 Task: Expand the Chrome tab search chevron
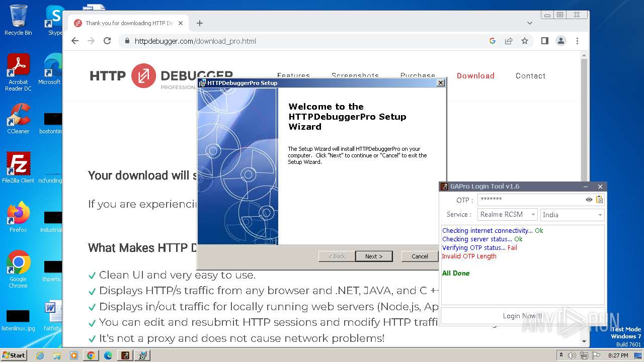point(529,23)
